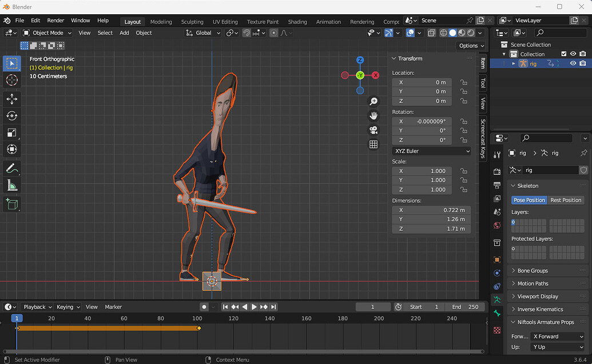Switch orthographic/perspective grid icon
Viewport: 592px width, 364px height.
[374, 145]
